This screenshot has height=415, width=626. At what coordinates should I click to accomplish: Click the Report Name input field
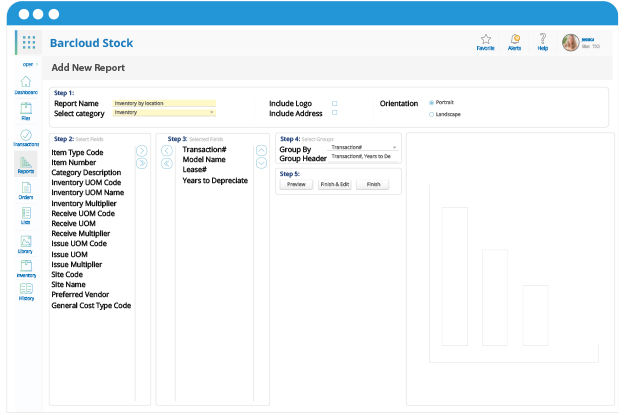click(164, 103)
